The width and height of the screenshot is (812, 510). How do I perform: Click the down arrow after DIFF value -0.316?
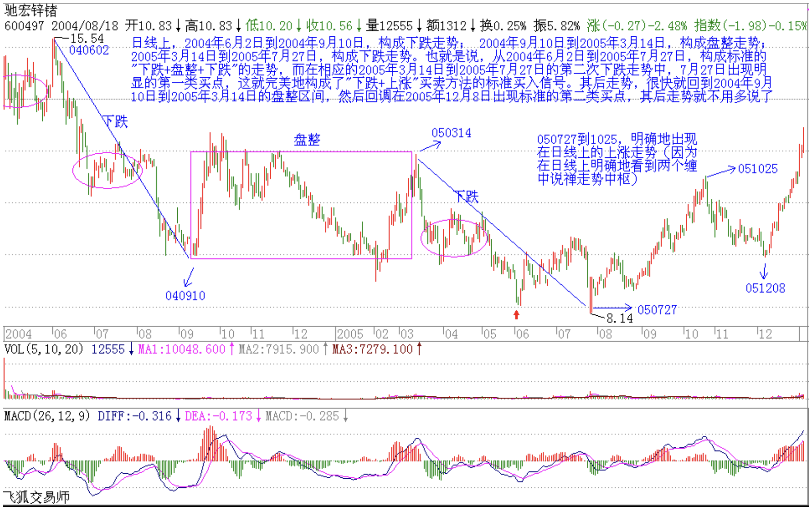[178, 417]
